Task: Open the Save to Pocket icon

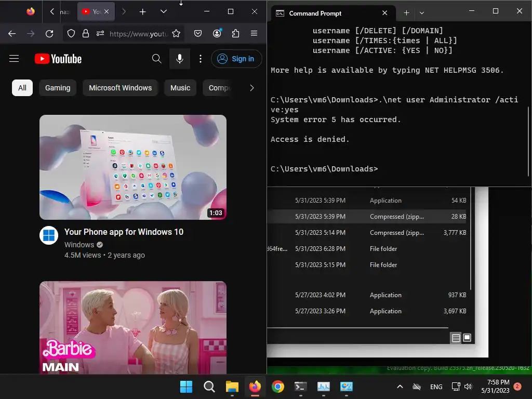Action: pyautogui.click(x=198, y=34)
